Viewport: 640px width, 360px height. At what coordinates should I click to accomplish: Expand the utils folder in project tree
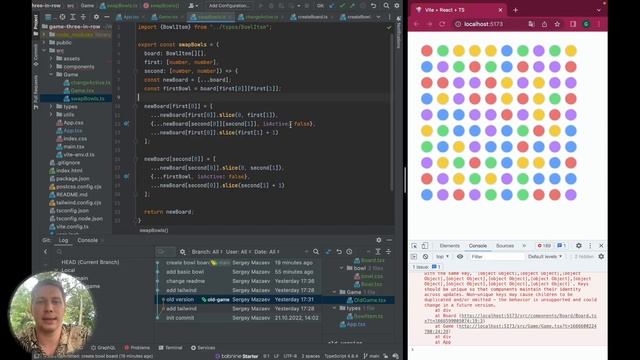(x=51, y=115)
